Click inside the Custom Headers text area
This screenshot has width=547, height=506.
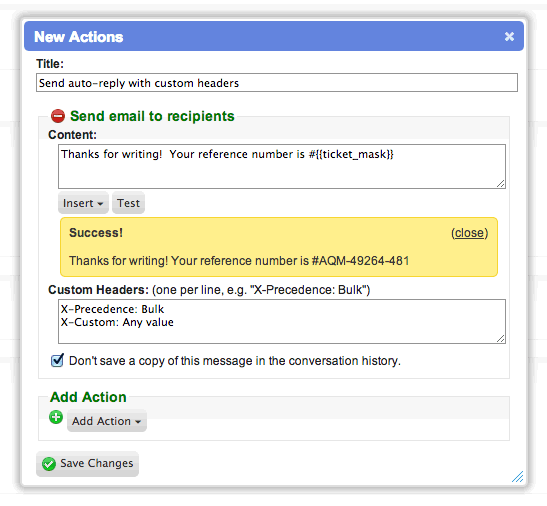(282, 321)
